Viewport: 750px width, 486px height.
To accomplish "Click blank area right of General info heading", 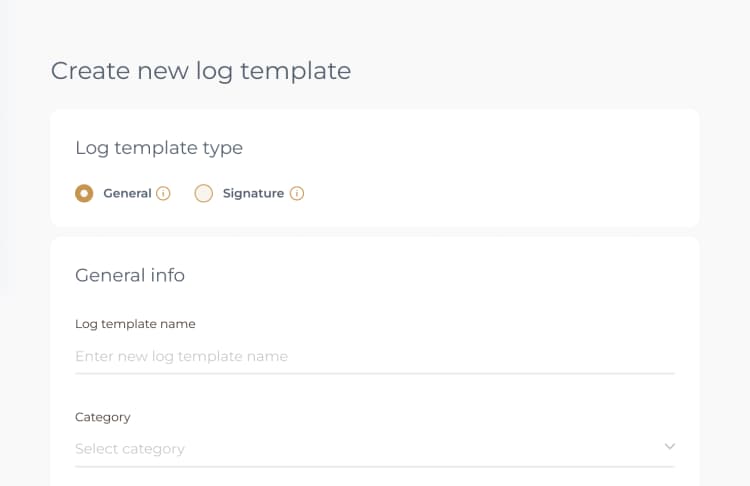I will [x=450, y=275].
